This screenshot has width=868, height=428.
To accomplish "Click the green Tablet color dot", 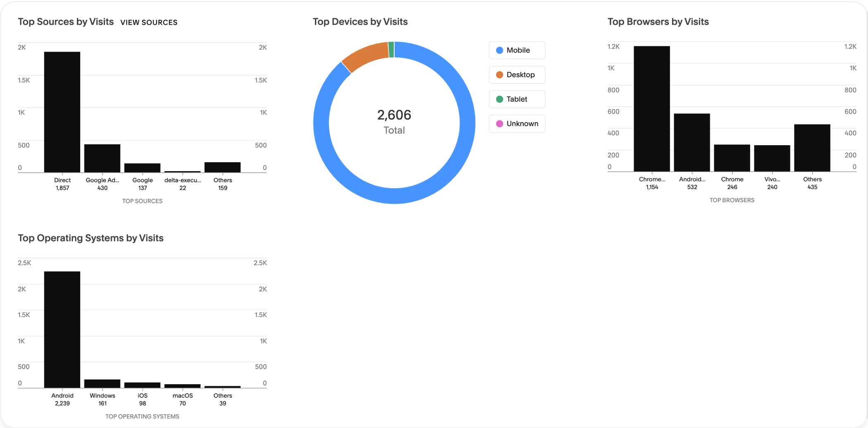I will [x=499, y=99].
